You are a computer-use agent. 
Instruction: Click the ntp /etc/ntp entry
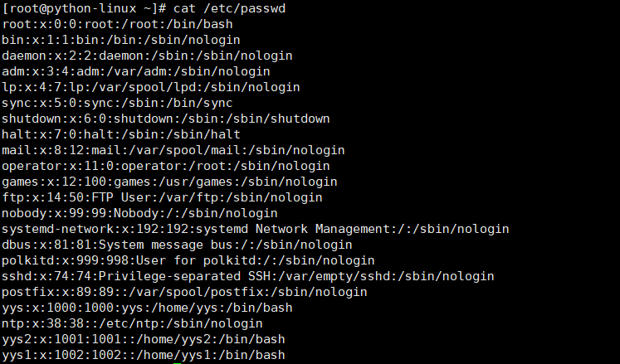pyautogui.click(x=133, y=323)
